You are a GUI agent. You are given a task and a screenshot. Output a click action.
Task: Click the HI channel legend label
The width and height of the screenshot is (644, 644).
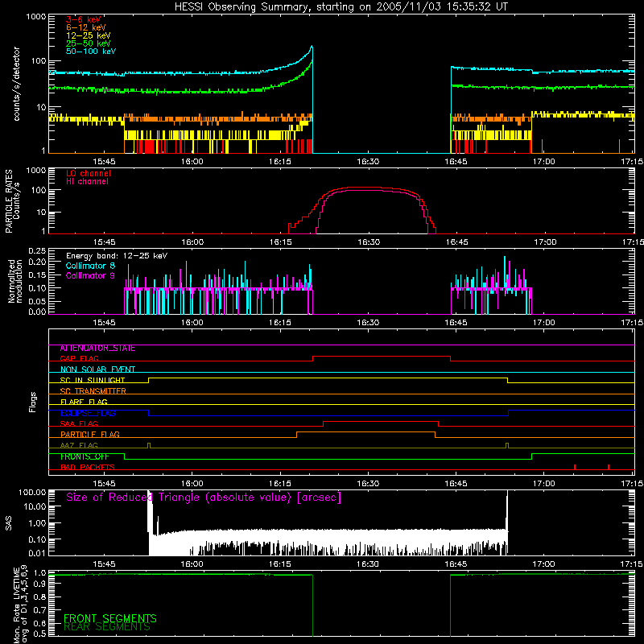pos(87,182)
